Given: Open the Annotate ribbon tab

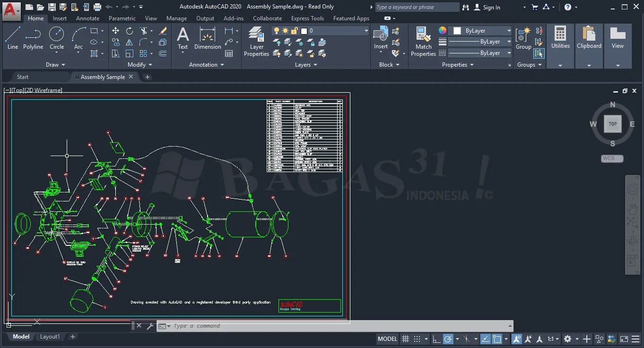Looking at the screenshot, I should click(x=88, y=18).
